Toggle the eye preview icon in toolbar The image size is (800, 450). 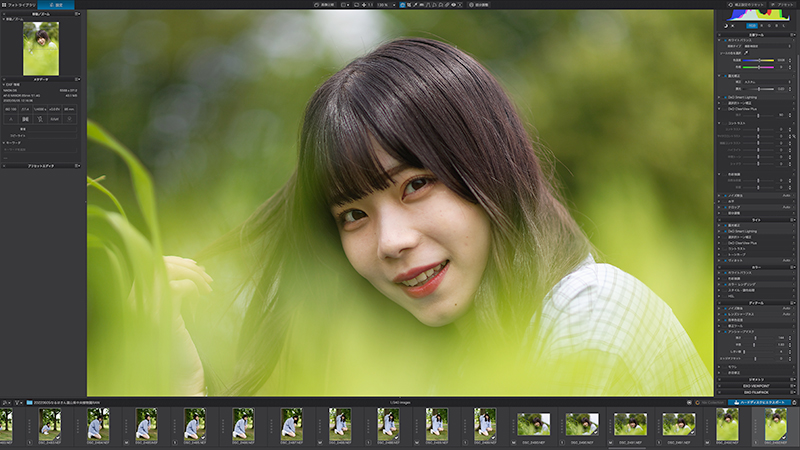click(x=453, y=5)
